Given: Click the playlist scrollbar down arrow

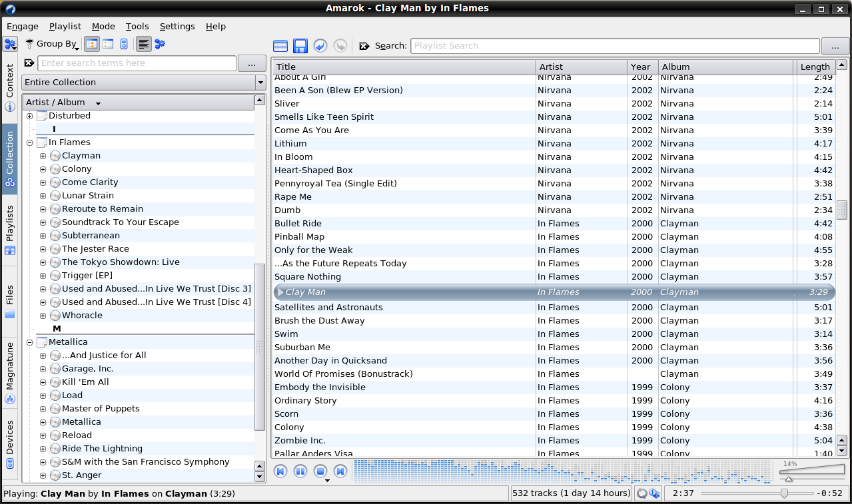Looking at the screenshot, I should click(842, 451).
